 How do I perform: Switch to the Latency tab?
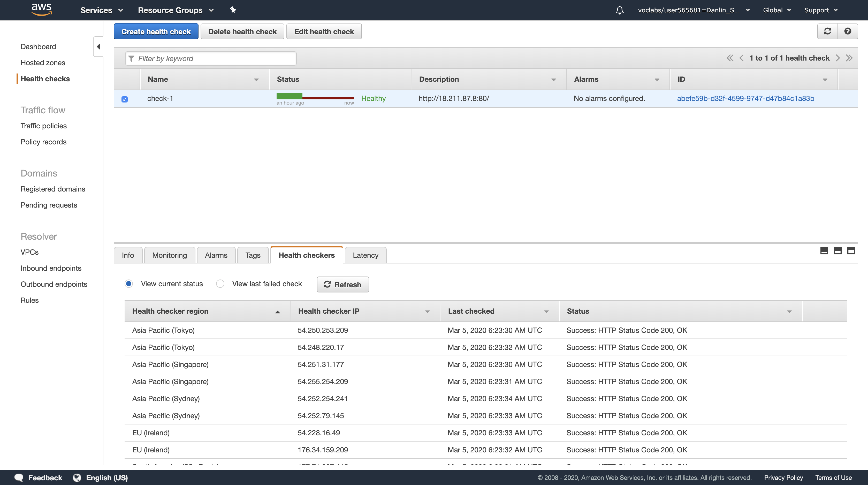point(365,255)
